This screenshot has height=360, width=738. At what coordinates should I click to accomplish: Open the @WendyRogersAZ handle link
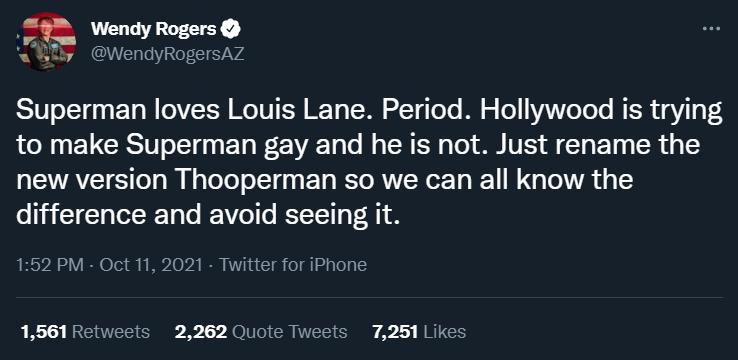pyautogui.click(x=167, y=54)
